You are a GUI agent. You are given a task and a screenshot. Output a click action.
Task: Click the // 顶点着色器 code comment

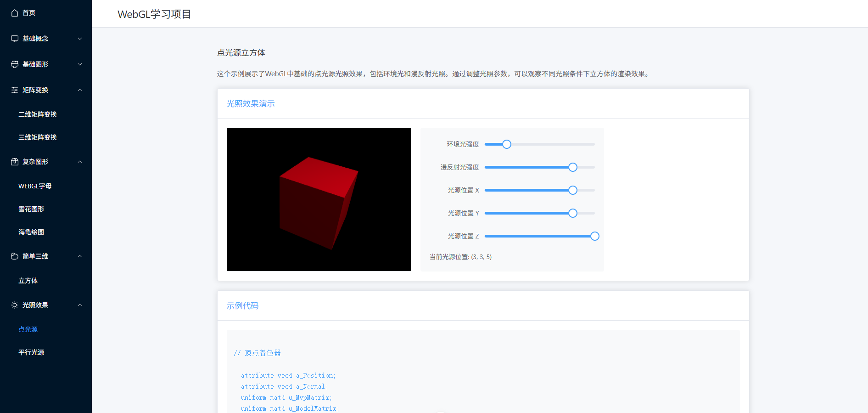tap(257, 353)
